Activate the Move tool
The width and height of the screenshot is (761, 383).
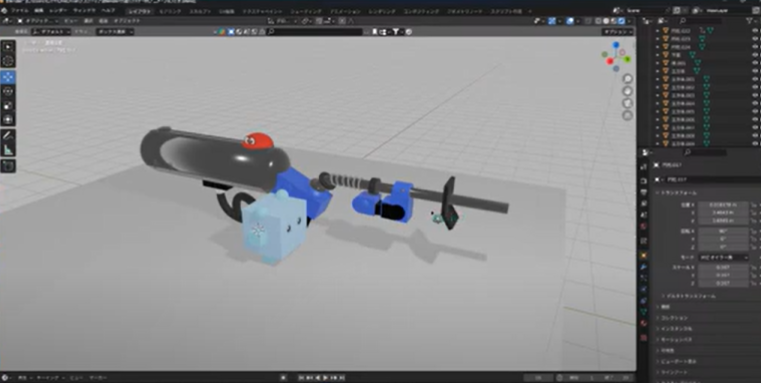[x=8, y=77]
